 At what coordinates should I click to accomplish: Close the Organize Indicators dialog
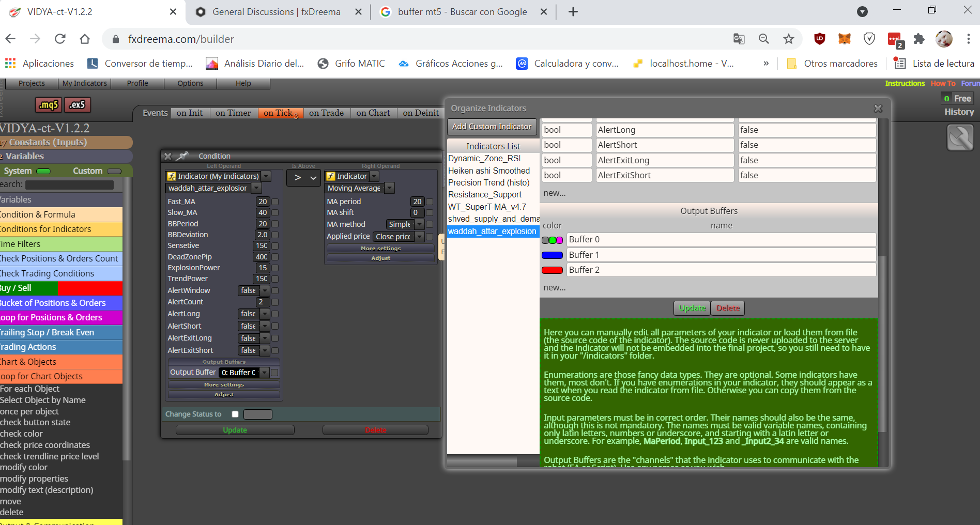[x=878, y=109]
